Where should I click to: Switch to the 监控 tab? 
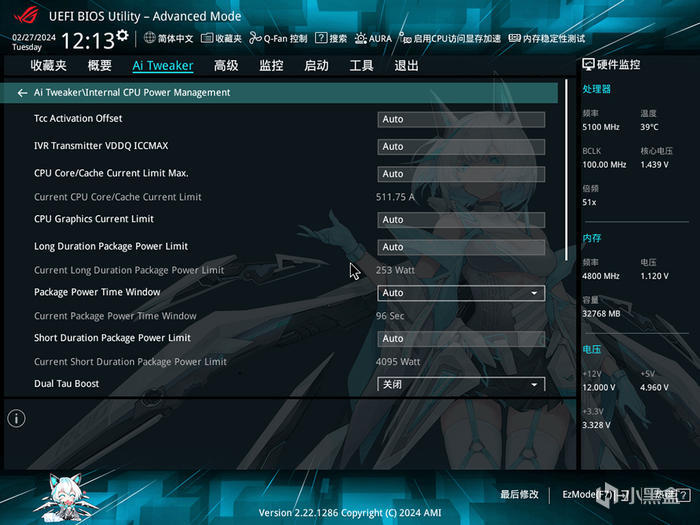click(271, 66)
